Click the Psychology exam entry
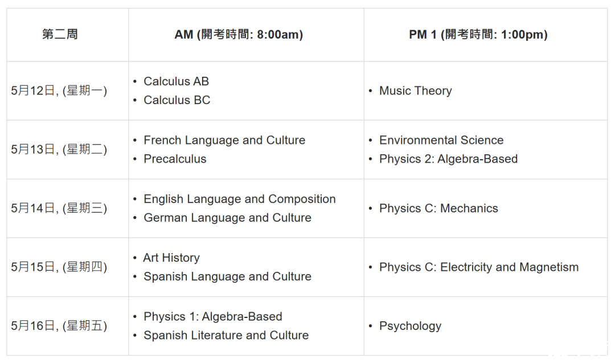615x364 pixels. (410, 326)
